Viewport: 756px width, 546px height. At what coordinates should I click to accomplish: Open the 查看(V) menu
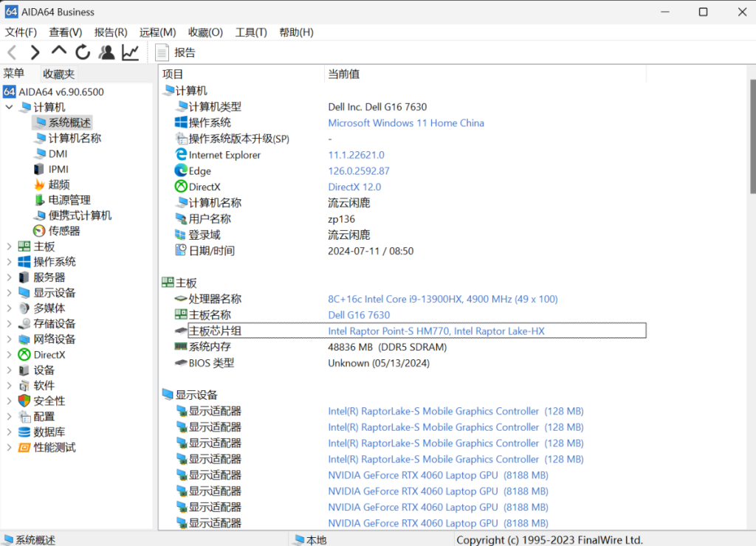coord(66,32)
